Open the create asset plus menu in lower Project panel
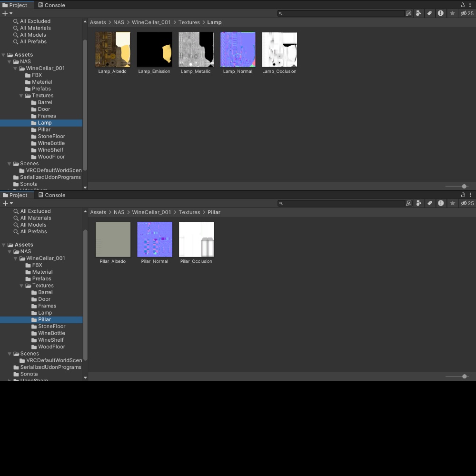476x476 pixels. coord(8,203)
